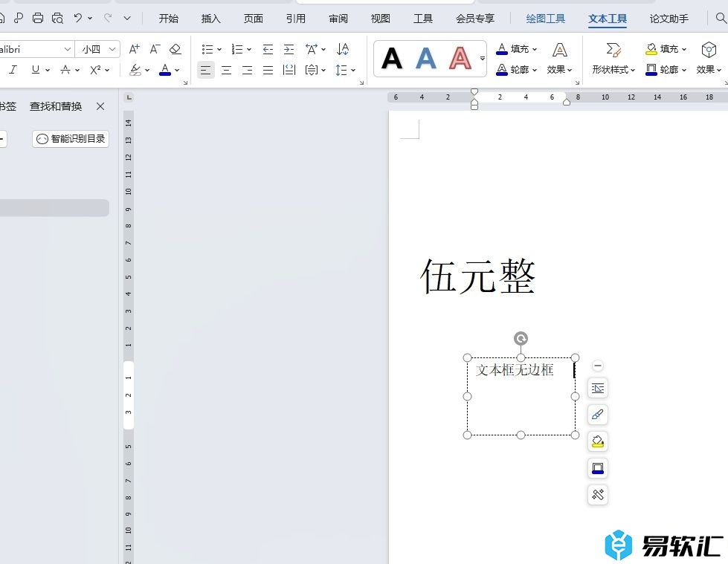Expand text art styles gallery
Screen dimensions: 728x564
[483, 59]
